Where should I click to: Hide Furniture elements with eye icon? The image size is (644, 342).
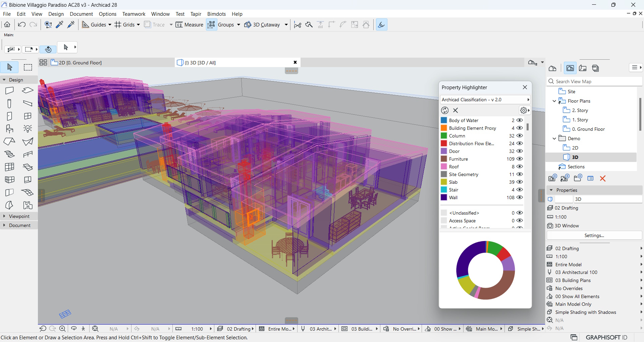[520, 159]
